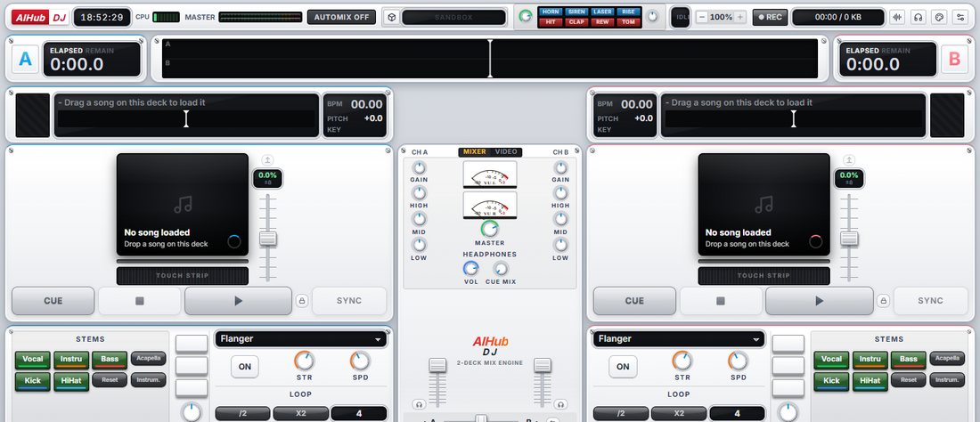
Task: Open the deck B Flanger effect dropdown
Action: tap(679, 339)
